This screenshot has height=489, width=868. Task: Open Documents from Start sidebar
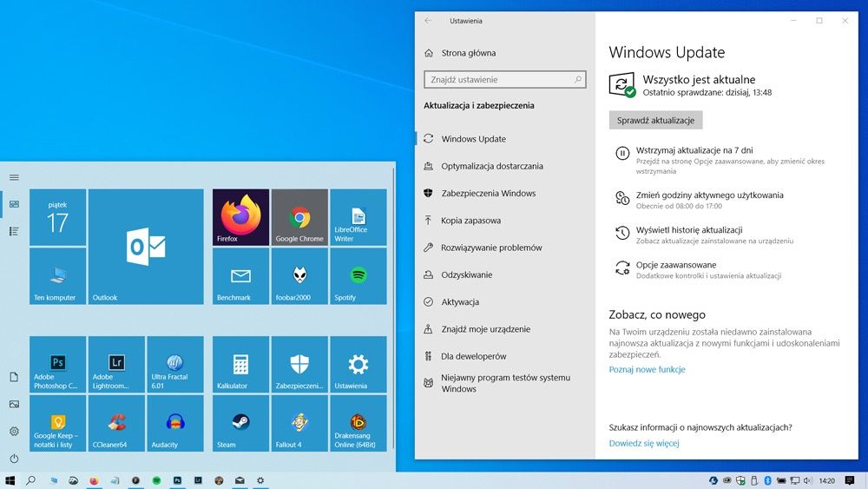(15, 377)
